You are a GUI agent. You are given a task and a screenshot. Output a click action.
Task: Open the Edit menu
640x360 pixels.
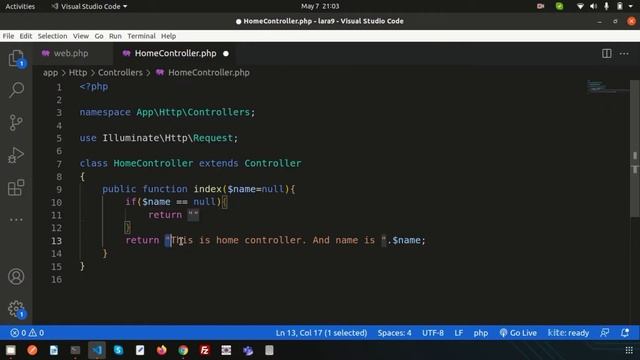(x=26, y=36)
